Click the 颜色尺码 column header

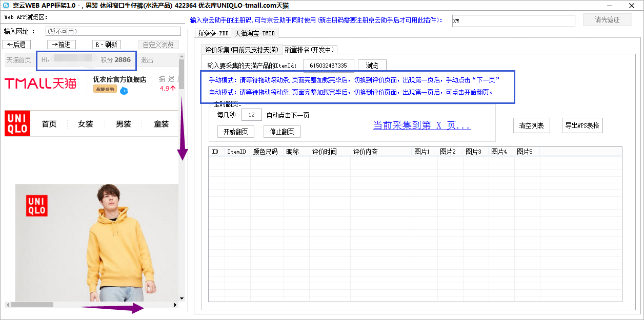pos(267,152)
